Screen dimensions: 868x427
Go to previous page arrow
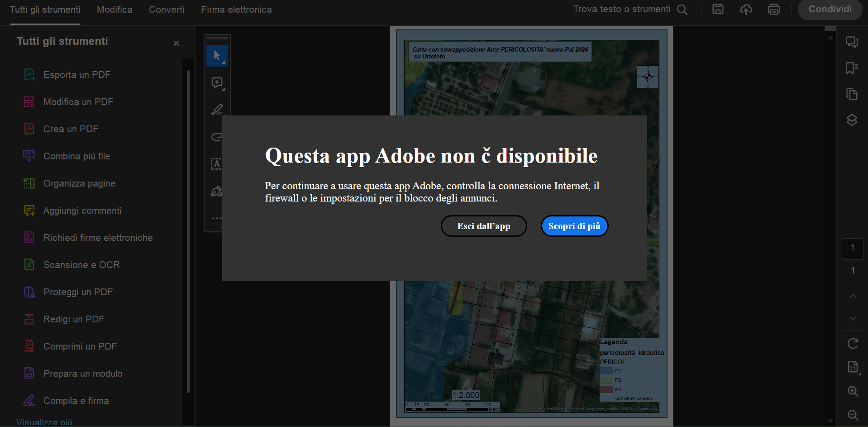853,296
